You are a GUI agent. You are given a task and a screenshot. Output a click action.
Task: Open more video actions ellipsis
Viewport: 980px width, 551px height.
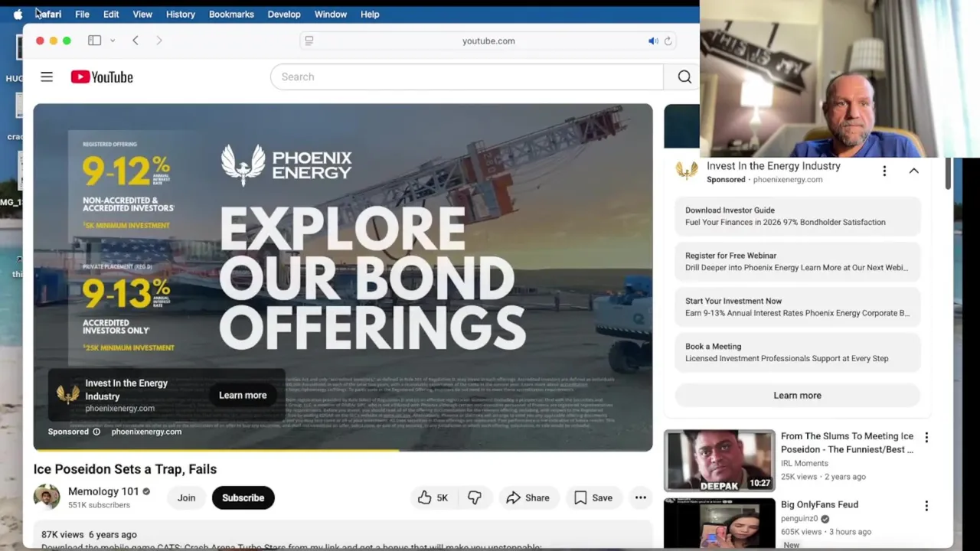point(641,497)
